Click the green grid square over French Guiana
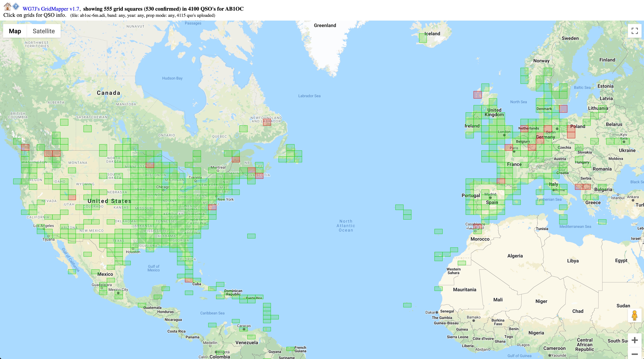The image size is (644, 359). tap(290, 349)
